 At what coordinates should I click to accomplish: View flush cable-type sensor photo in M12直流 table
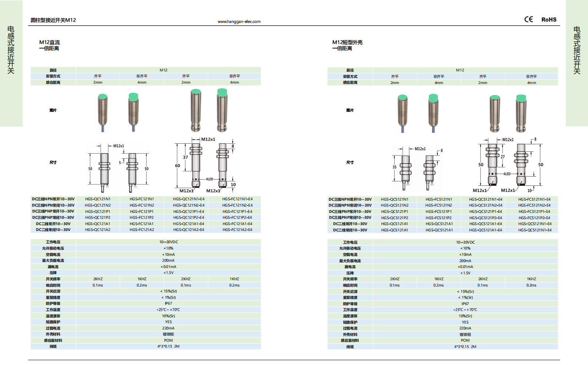103,113
